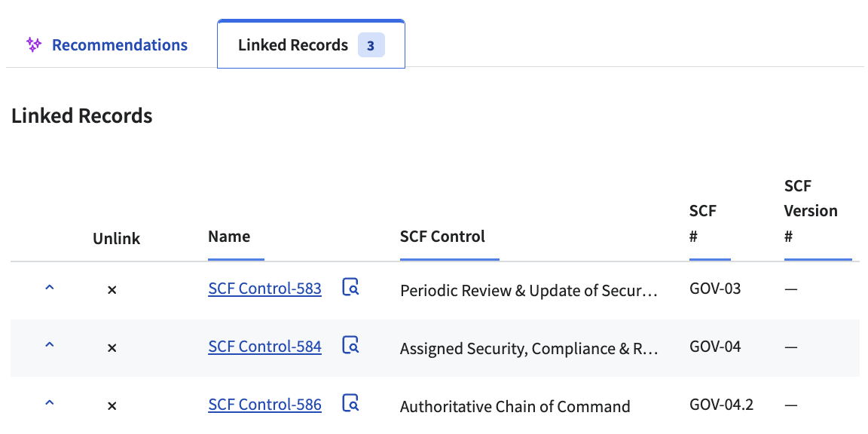Unlink SCF Control-583 with the X icon
This screenshot has width=868, height=434.
112,289
